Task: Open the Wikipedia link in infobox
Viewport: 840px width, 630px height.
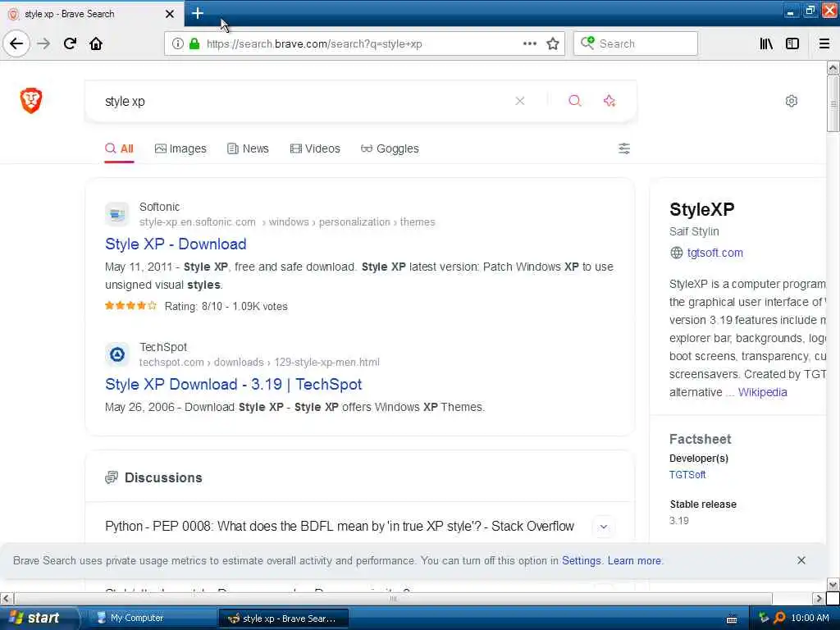Action: click(763, 392)
